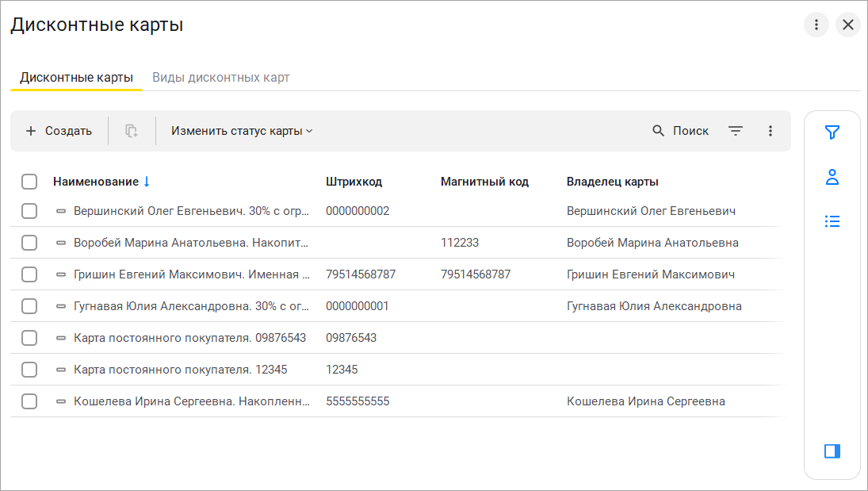Sort by the Штрихкод column header

(x=354, y=182)
